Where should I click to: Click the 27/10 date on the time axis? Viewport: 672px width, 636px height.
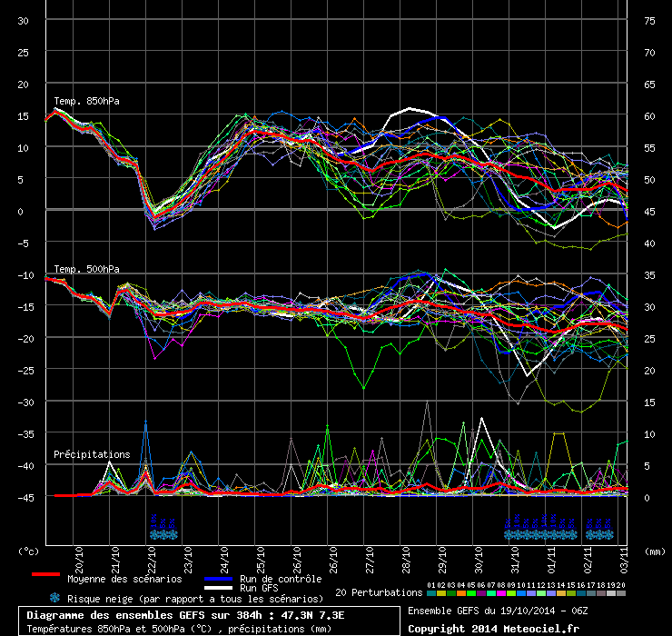pos(371,555)
